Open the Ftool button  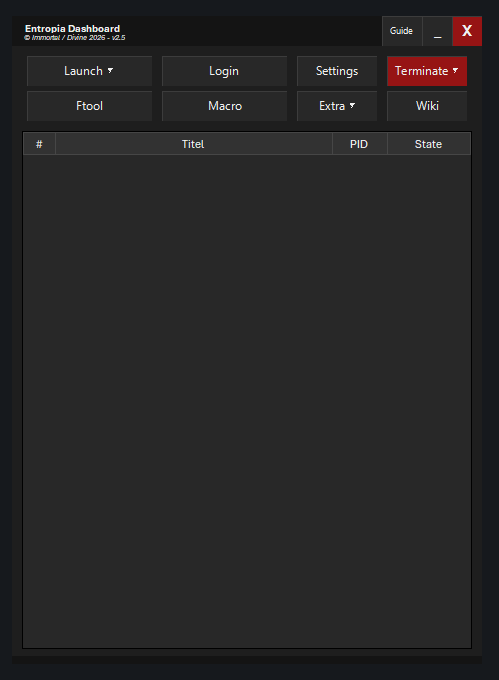[x=89, y=106]
